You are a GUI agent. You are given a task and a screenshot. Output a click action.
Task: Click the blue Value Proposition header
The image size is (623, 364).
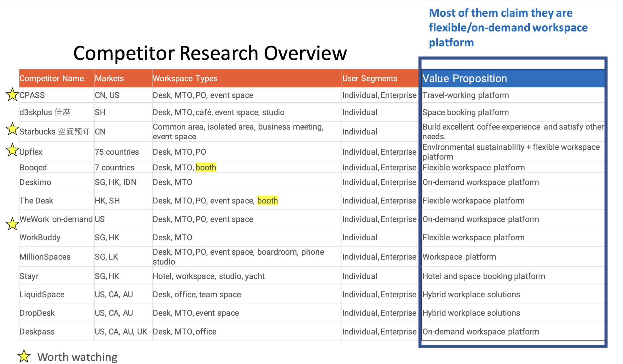pyautogui.click(x=465, y=78)
